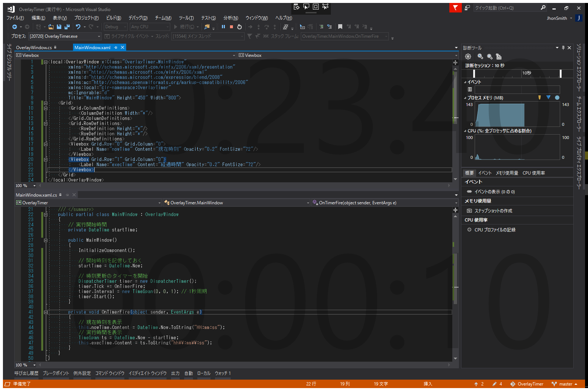Restart the debug session
The height and width of the screenshot is (391, 588).
point(240,27)
